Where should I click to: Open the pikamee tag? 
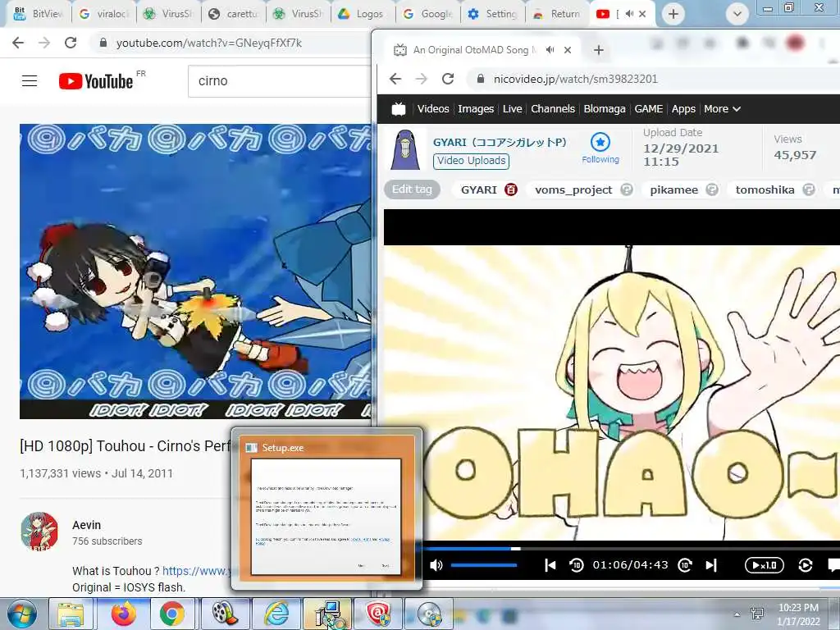674,189
